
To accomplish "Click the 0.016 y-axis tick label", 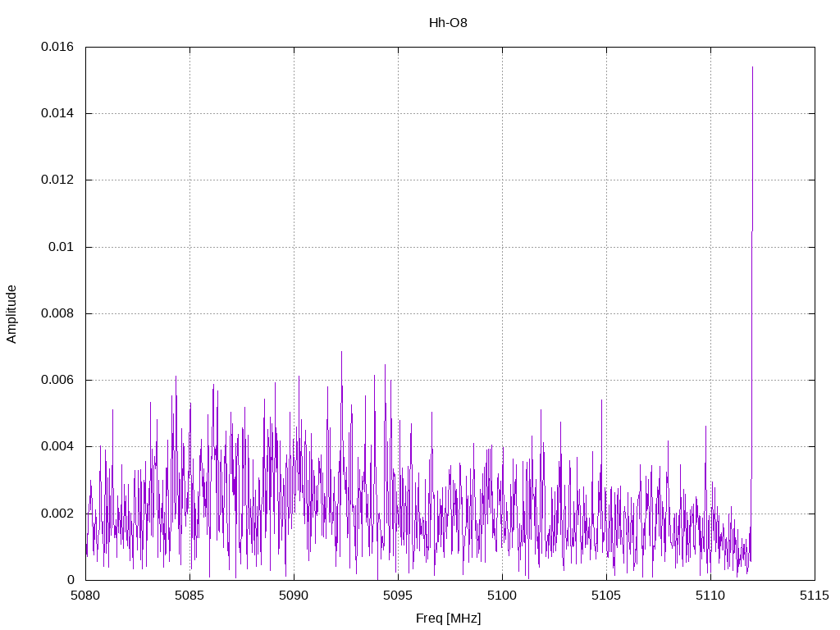I will (57, 47).
